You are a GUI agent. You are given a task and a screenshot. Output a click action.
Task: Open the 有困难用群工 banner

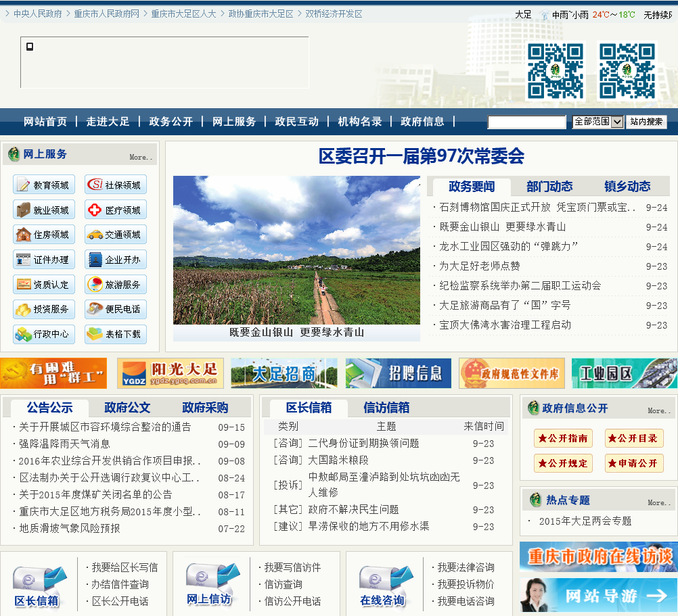[x=53, y=373]
